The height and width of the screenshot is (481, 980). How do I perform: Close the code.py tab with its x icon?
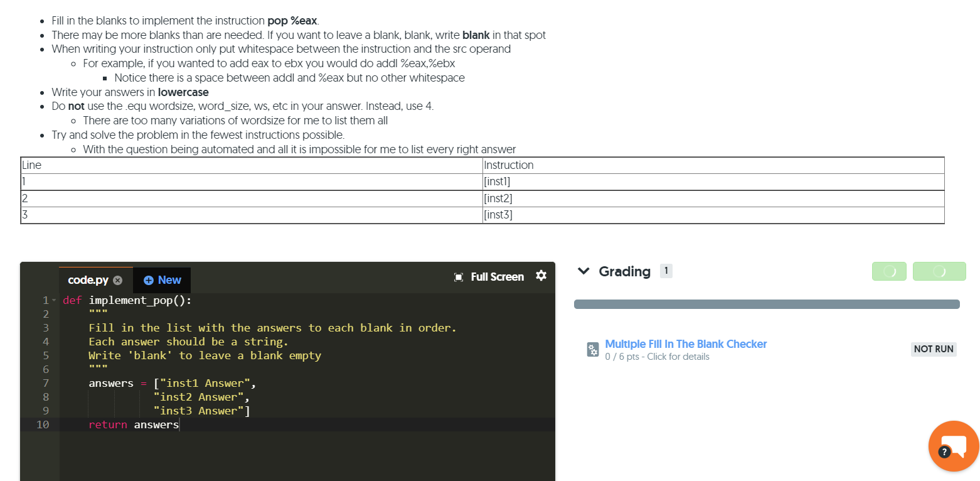pos(117,280)
